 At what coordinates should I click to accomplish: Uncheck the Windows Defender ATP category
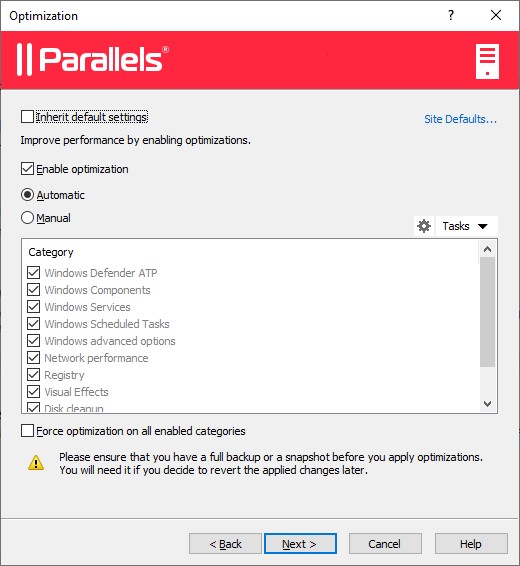pyautogui.click(x=34, y=273)
